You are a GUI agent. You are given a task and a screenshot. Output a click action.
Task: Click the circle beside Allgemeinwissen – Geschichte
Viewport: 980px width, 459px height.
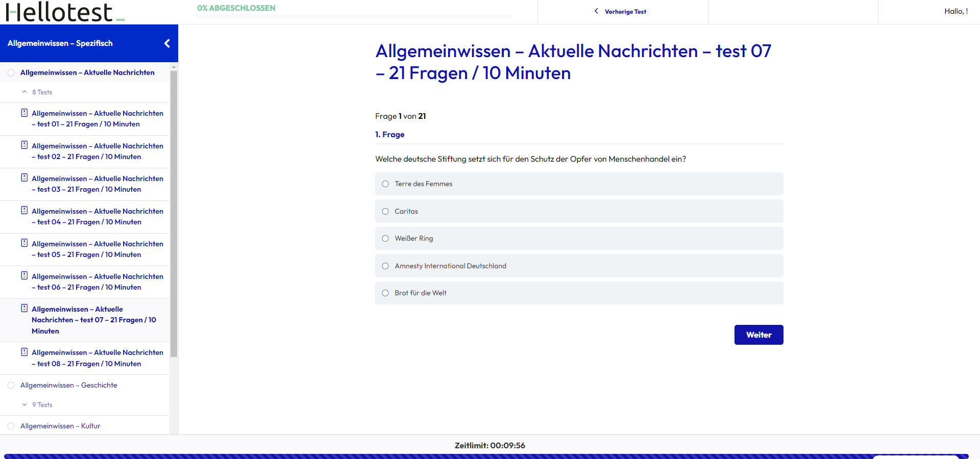click(x=11, y=386)
